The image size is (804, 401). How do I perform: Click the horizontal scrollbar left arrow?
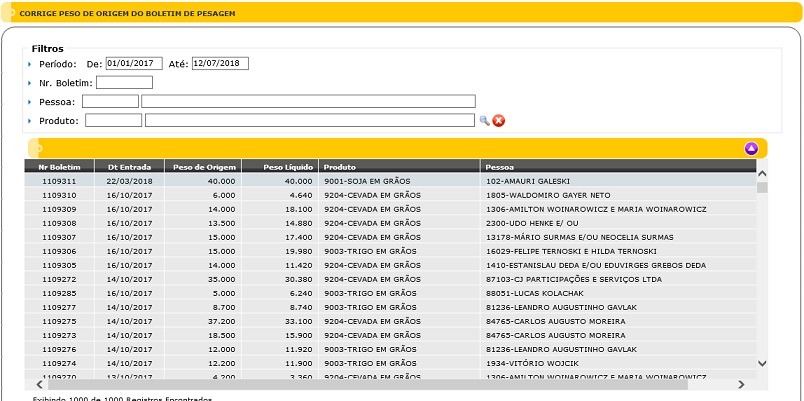click(40, 384)
